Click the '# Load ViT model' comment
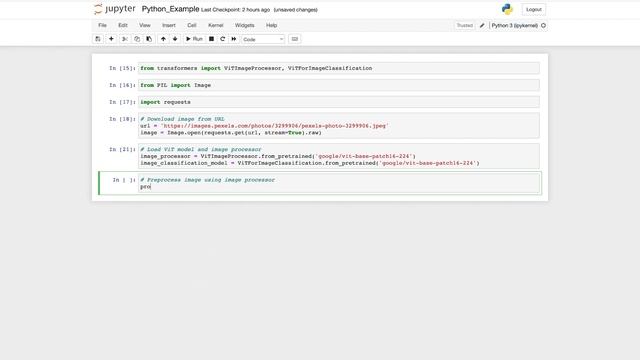Screen dimensions: 640x360 pos(201,149)
